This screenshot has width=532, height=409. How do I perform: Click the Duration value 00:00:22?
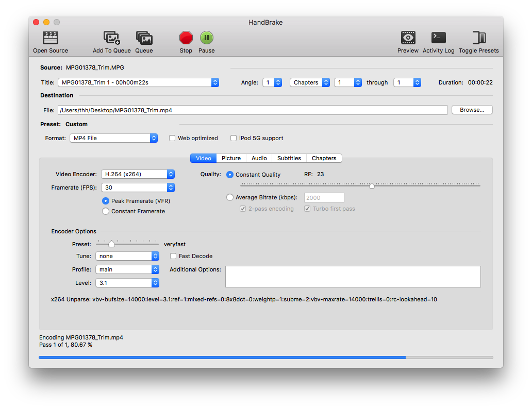coord(480,82)
